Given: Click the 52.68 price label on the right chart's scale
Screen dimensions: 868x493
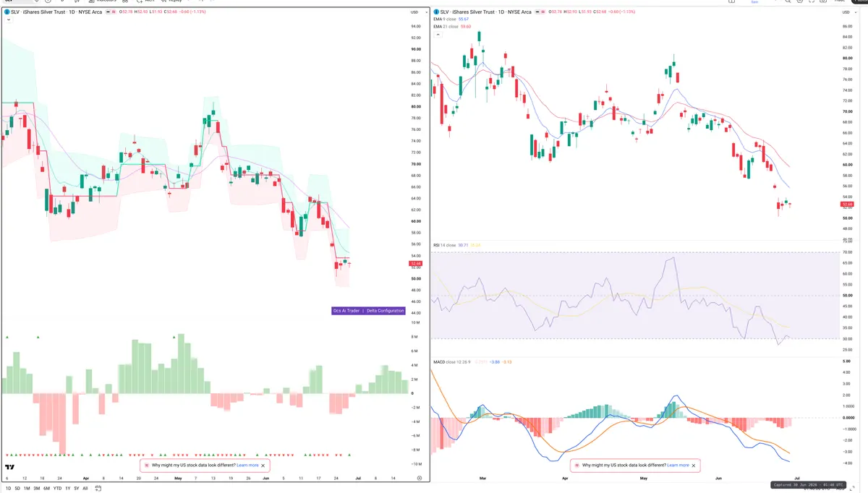Looking at the screenshot, I should (847, 205).
